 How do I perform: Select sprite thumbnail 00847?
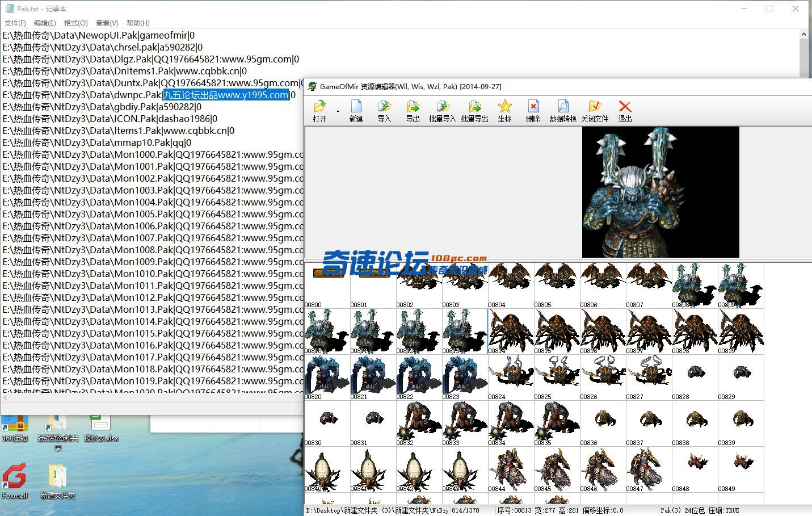(649, 469)
